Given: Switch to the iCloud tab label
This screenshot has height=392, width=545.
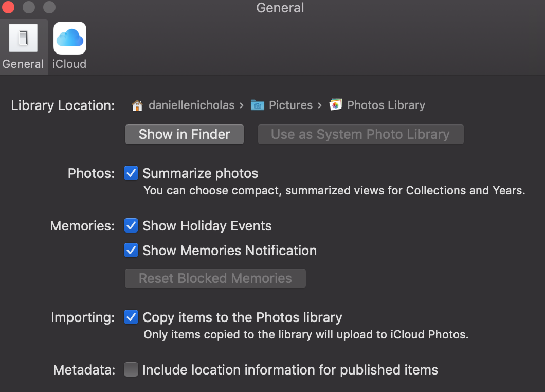Looking at the screenshot, I should [69, 64].
